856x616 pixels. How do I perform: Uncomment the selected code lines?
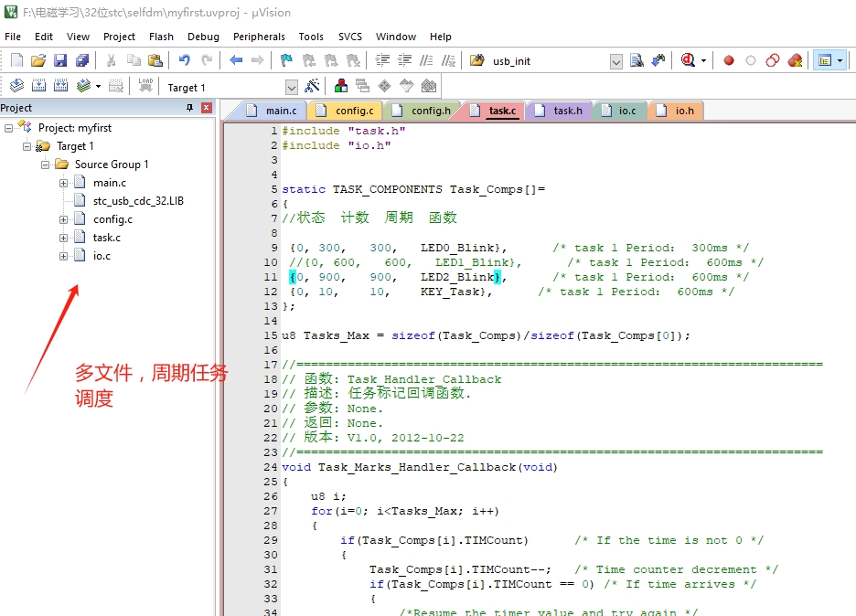[448, 60]
